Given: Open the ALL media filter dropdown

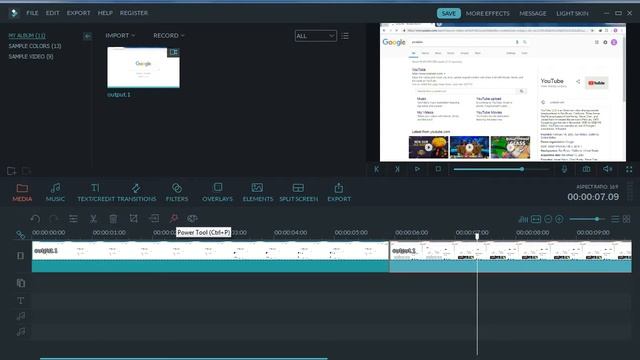Looking at the screenshot, I should coord(316,36).
